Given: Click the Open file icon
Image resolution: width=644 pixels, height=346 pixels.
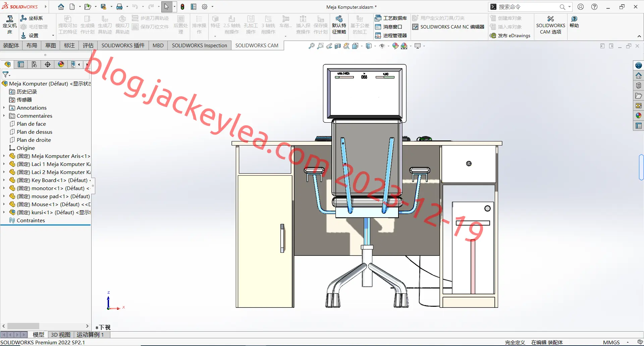Looking at the screenshot, I should point(88,7).
